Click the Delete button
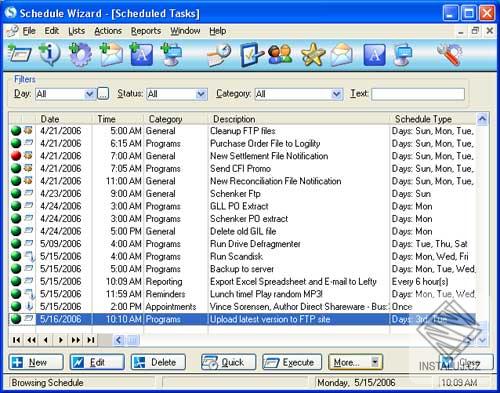 point(158,362)
